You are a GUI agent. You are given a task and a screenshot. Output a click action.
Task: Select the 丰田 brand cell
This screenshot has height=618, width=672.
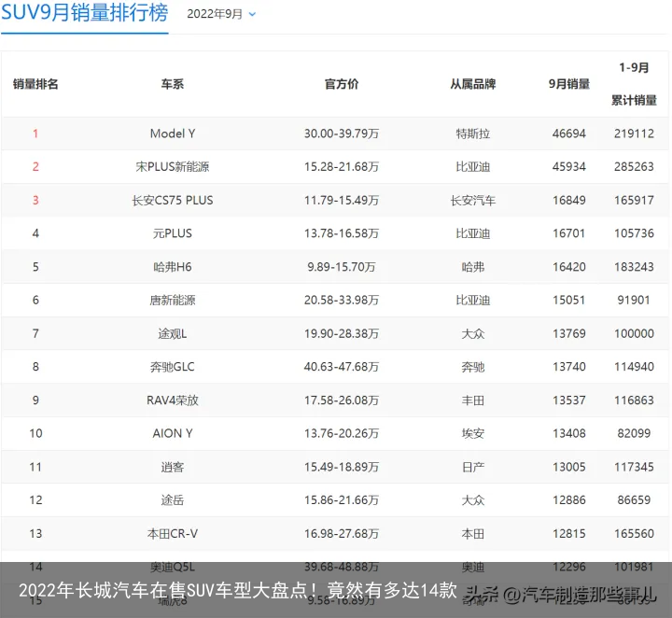[x=472, y=400]
